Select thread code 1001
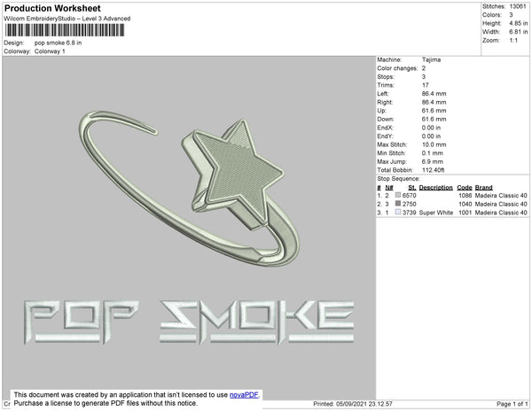This screenshot has height=411, width=532. 465,213
